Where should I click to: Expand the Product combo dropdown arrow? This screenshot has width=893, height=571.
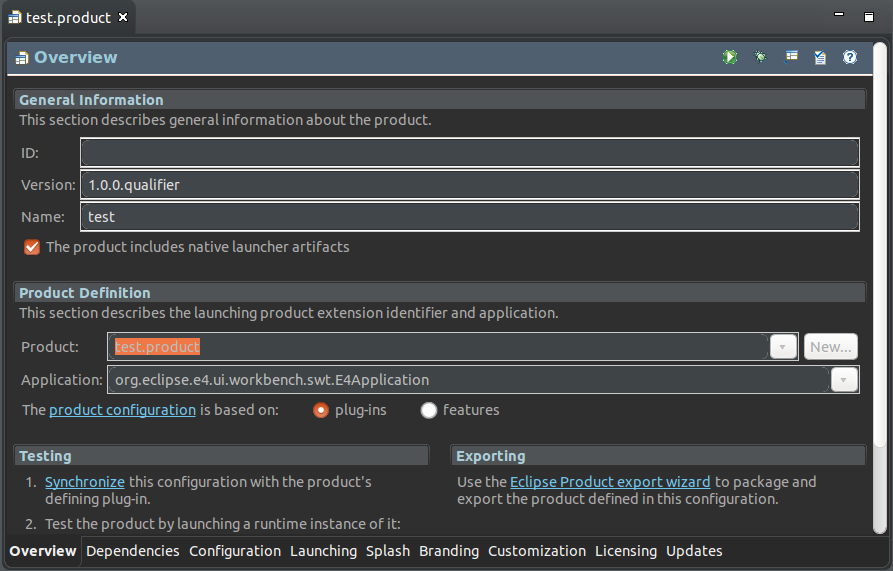(x=783, y=347)
